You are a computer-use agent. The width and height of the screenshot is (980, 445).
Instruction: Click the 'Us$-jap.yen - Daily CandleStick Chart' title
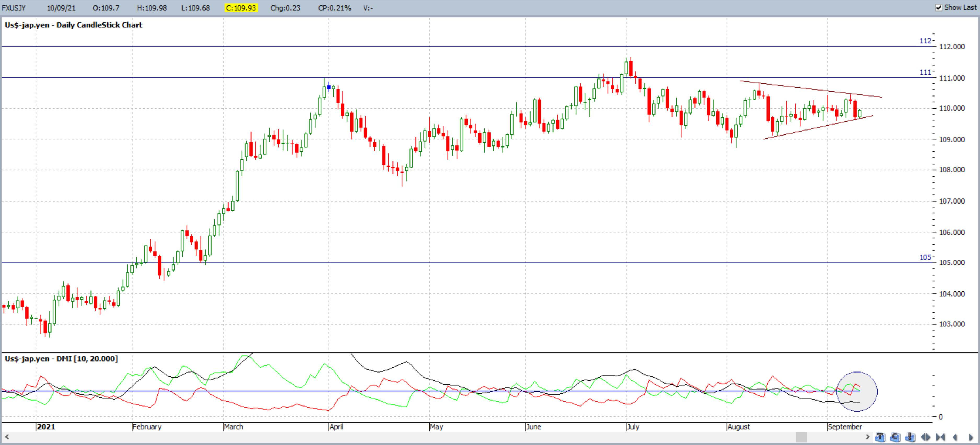(x=73, y=25)
